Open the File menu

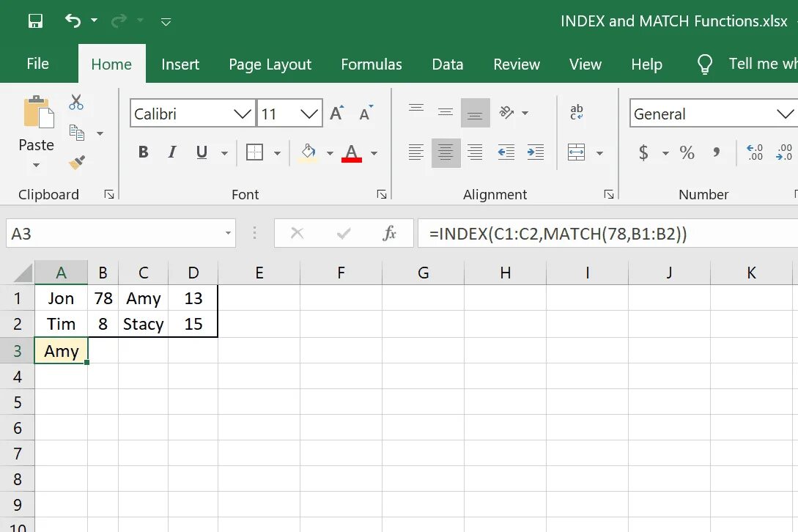[37, 64]
